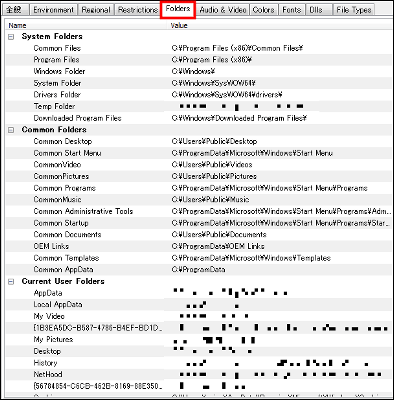
Task: Open the Fonts tab
Action: coord(292,10)
